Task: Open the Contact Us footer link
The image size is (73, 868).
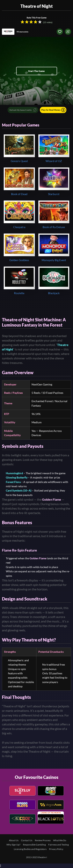Action: 27,840
